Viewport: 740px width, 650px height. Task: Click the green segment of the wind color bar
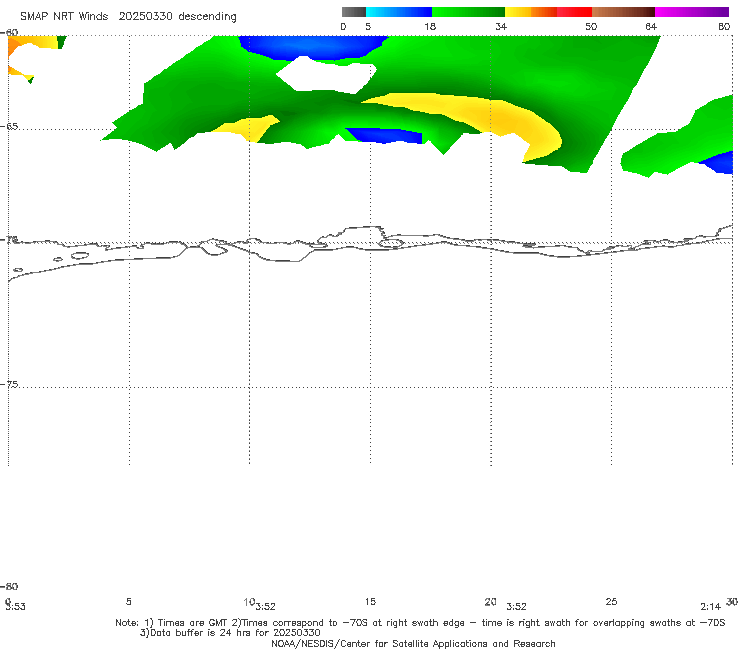[468, 12]
